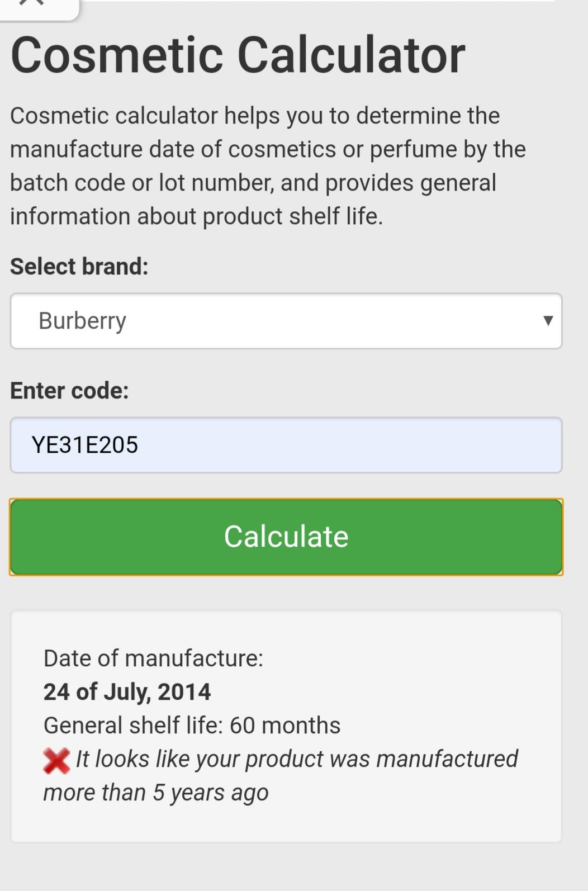Viewport: 588px width, 891px height.
Task: Open the Select brand dropdown showing Burberry
Action: (286, 321)
